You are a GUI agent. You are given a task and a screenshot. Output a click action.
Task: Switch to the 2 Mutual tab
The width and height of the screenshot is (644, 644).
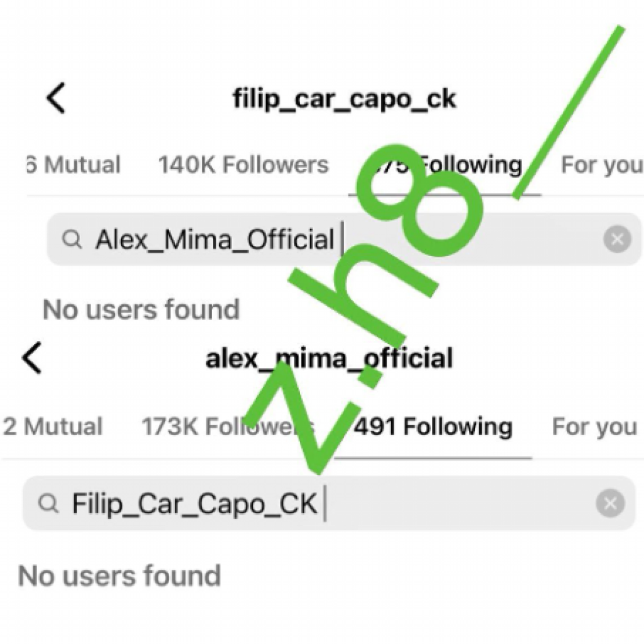pos(53,427)
